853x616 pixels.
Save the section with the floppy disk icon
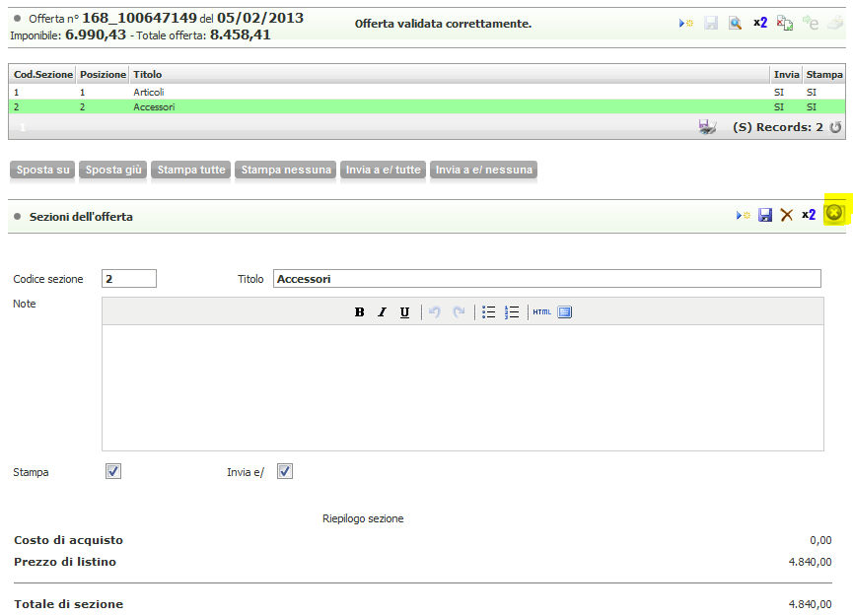765,215
